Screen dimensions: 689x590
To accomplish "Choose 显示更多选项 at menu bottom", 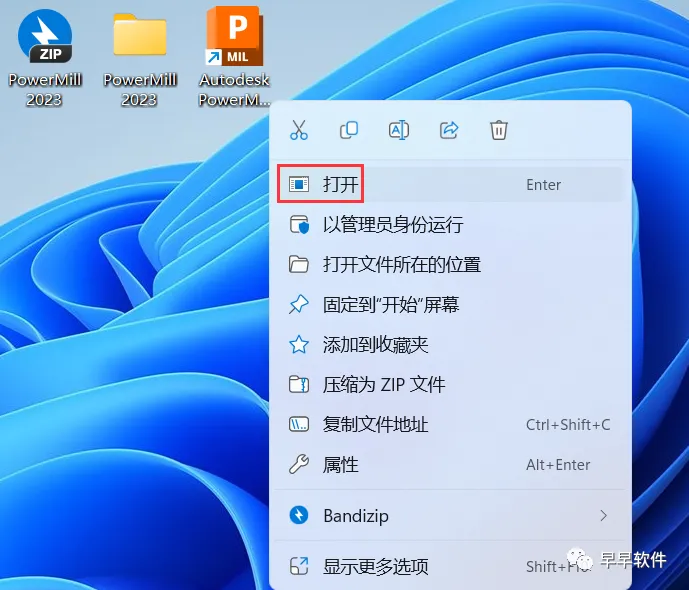I will pos(450,566).
